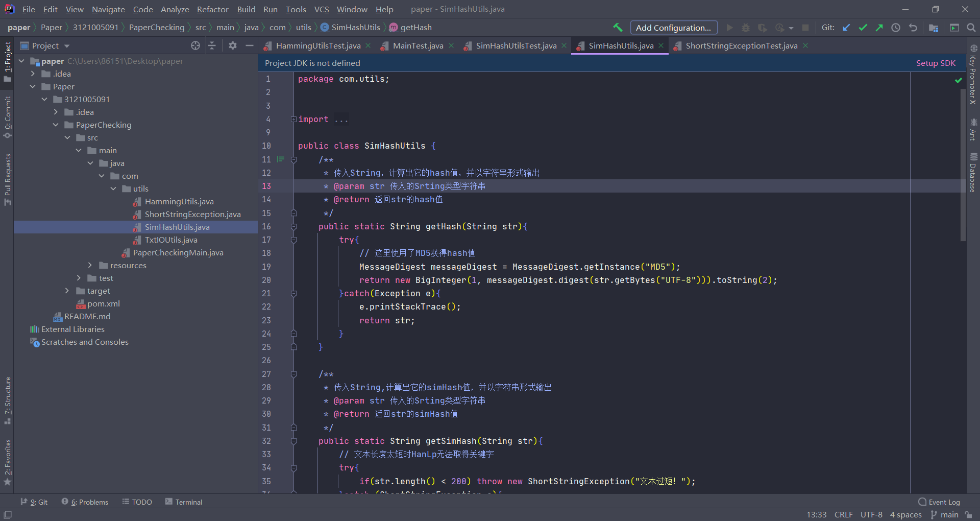Click the Git update project arrow
980x521 pixels.
tap(846, 28)
